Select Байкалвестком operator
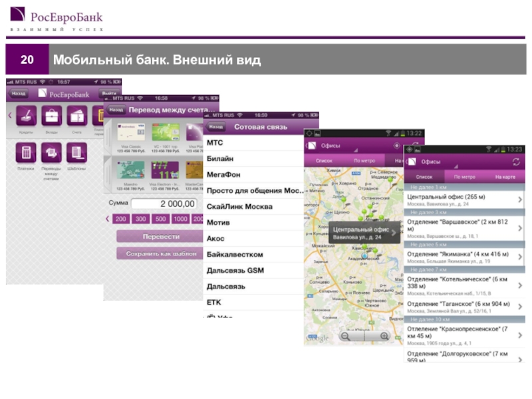The height and width of the screenshot is (399, 532). click(x=253, y=255)
